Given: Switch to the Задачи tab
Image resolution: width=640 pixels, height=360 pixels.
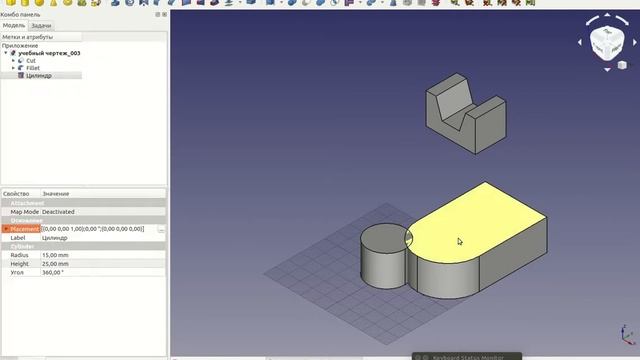Looking at the screenshot, I should (x=41, y=26).
